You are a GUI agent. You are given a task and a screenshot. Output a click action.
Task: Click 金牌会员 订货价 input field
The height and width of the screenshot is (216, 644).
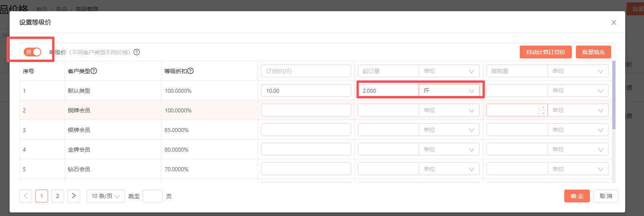(x=306, y=149)
